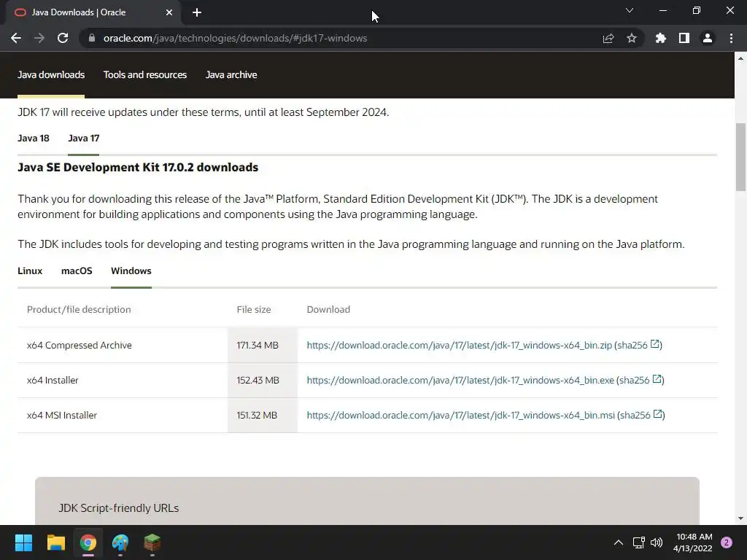Click the Chrome taskbar icon
Viewport: 747px width, 560px height.
pos(88,542)
